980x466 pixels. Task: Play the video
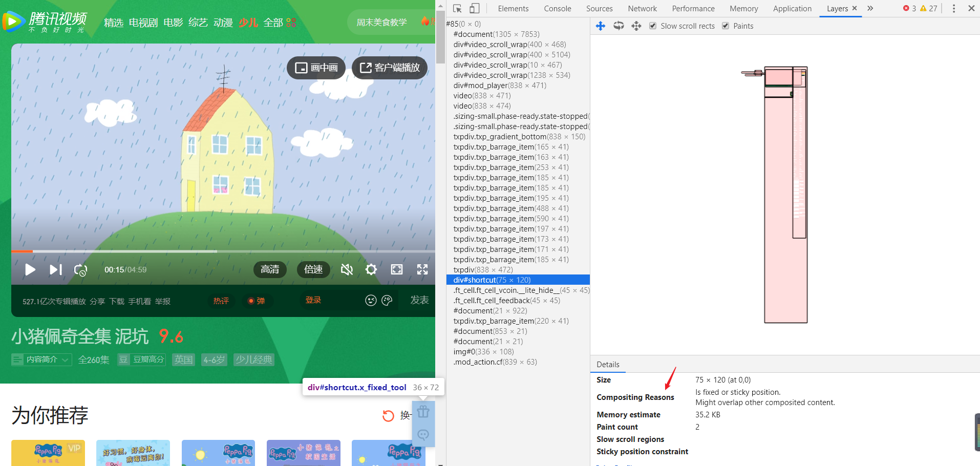pyautogui.click(x=30, y=270)
